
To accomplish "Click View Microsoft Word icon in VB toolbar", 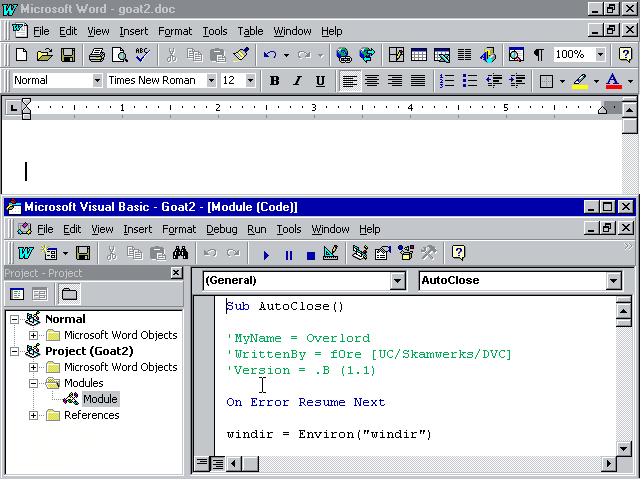I will [25, 253].
